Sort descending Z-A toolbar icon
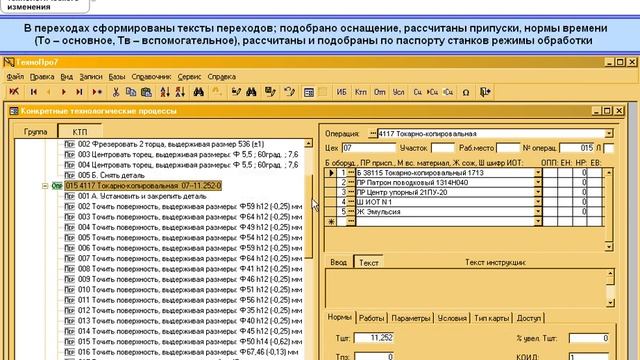 [180, 92]
